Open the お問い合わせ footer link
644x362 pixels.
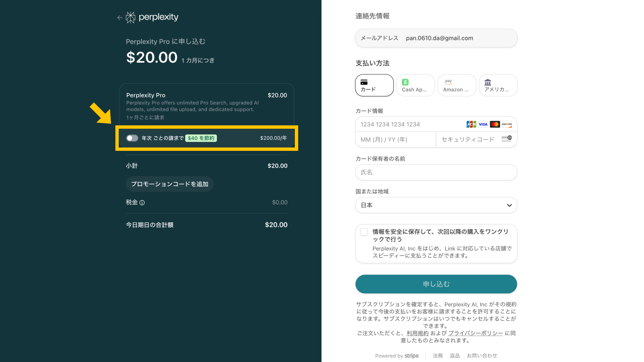coord(482,356)
